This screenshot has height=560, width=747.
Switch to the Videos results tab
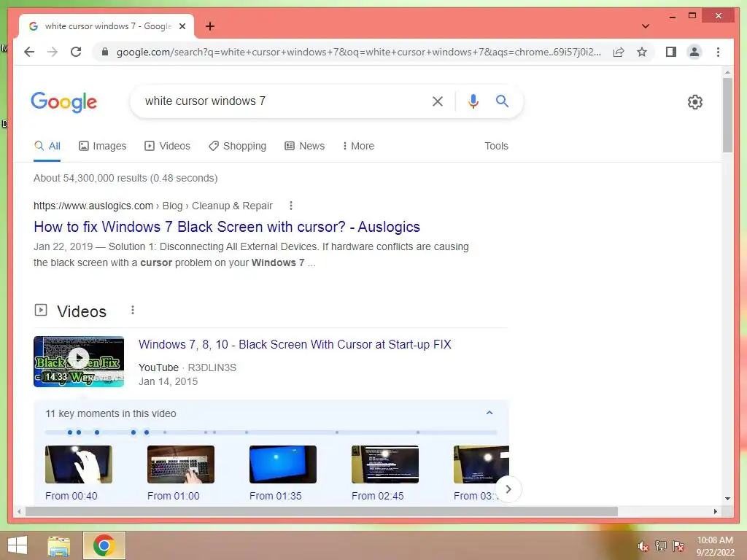(167, 146)
